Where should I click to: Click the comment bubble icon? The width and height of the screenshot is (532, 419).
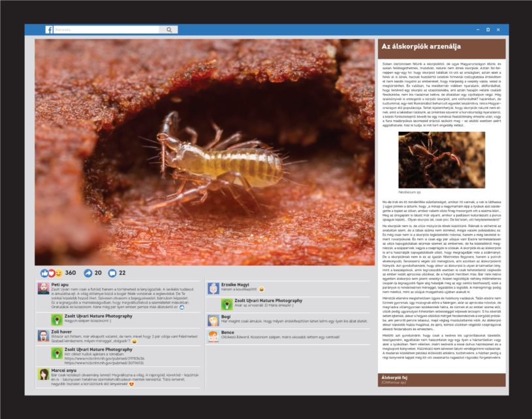[x=112, y=273]
